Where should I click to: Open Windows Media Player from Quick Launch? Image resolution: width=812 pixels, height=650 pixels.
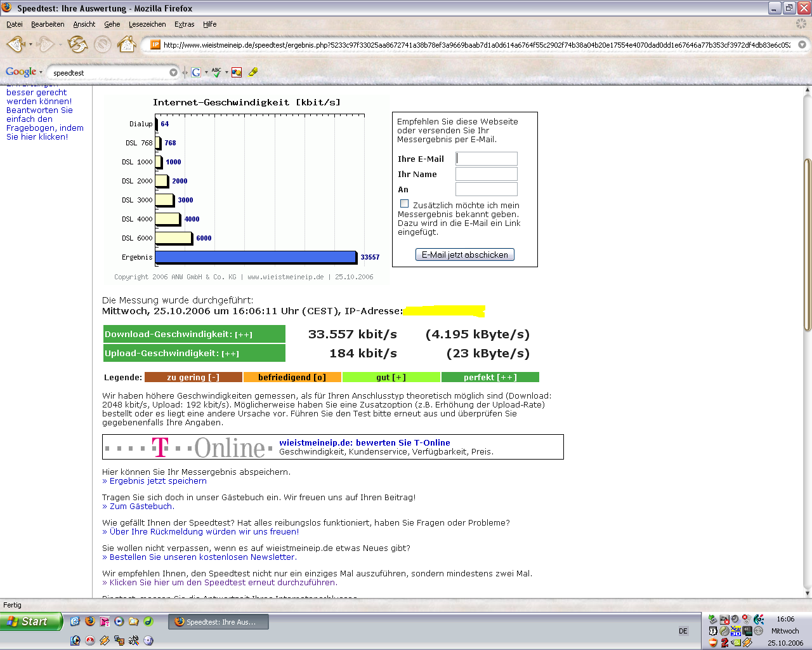(119, 621)
